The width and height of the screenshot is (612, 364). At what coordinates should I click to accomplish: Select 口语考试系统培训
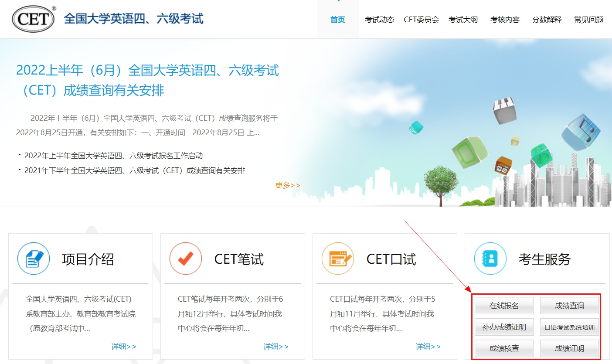570,327
